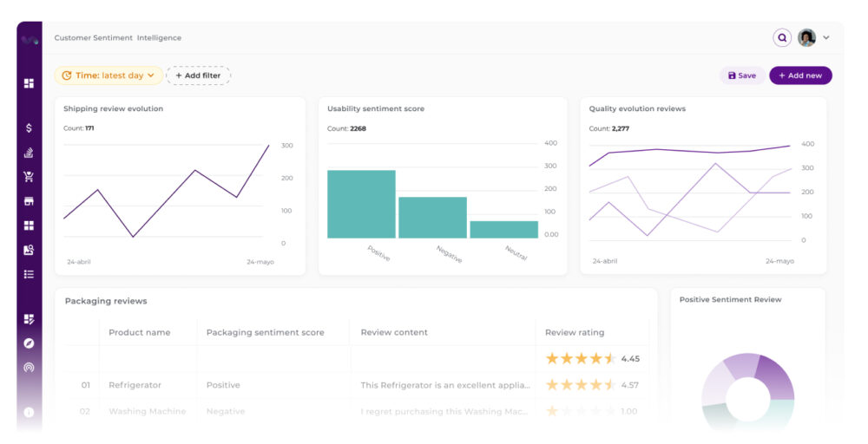Click the Negative bar in usability chart

tap(432, 218)
